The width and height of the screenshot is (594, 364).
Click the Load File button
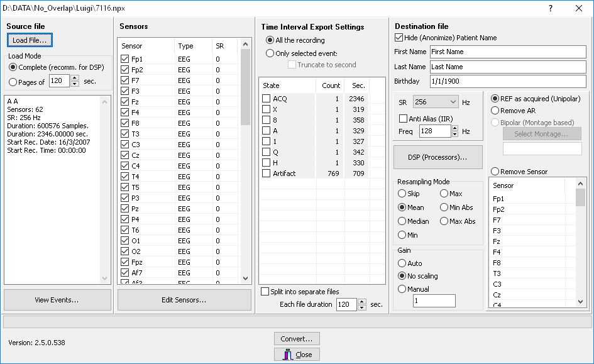pyautogui.click(x=30, y=40)
